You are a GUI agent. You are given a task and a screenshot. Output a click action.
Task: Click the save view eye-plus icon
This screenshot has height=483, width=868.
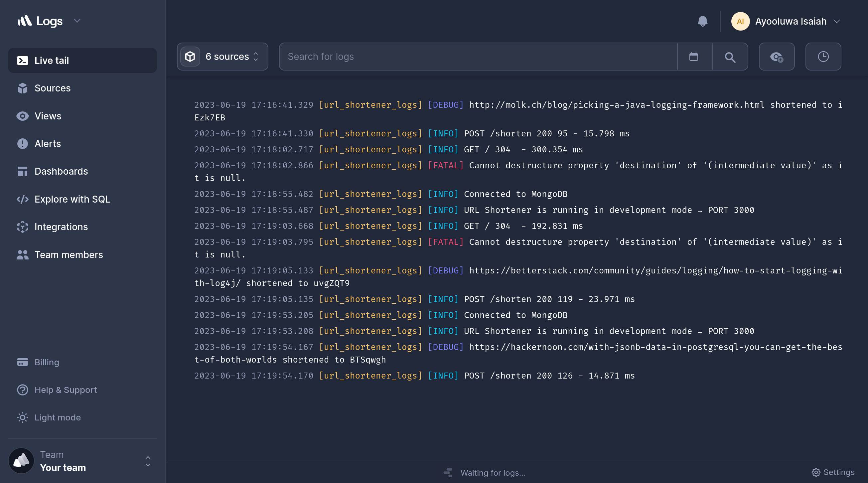click(777, 57)
